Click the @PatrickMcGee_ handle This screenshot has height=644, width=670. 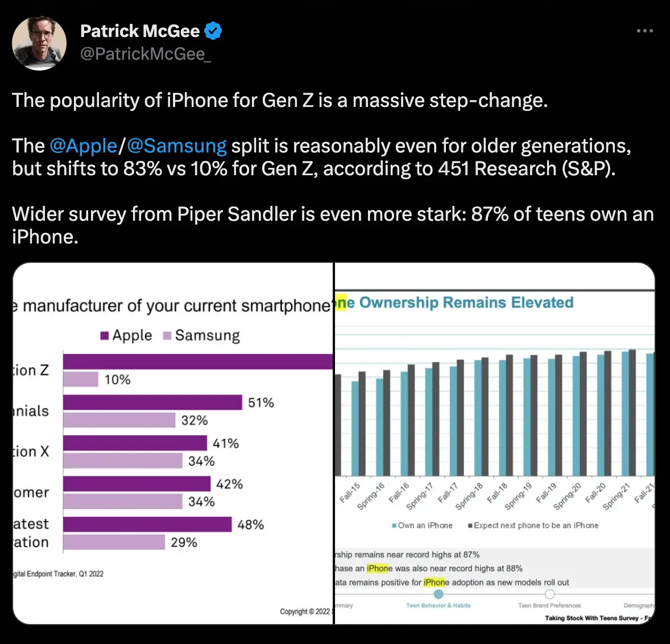click(147, 55)
